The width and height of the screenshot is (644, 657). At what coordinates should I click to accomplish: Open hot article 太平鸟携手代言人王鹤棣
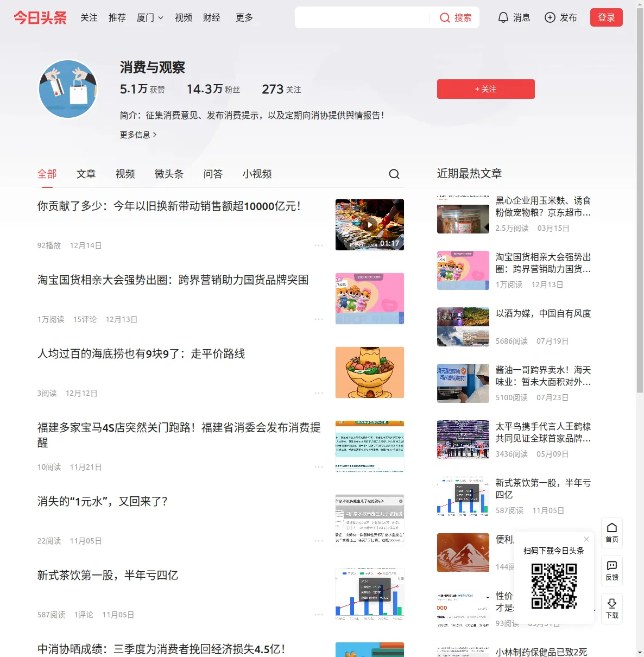pos(544,433)
